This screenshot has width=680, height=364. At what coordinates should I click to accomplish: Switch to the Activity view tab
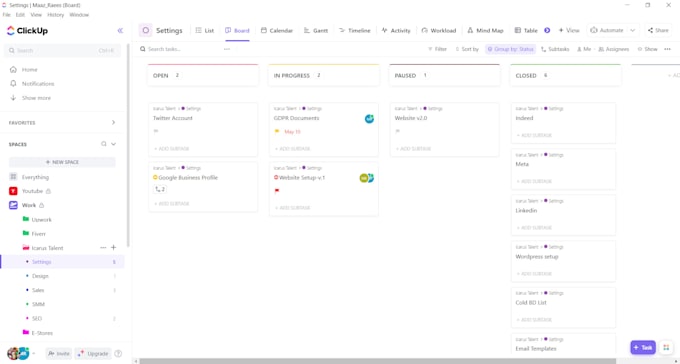coord(396,31)
